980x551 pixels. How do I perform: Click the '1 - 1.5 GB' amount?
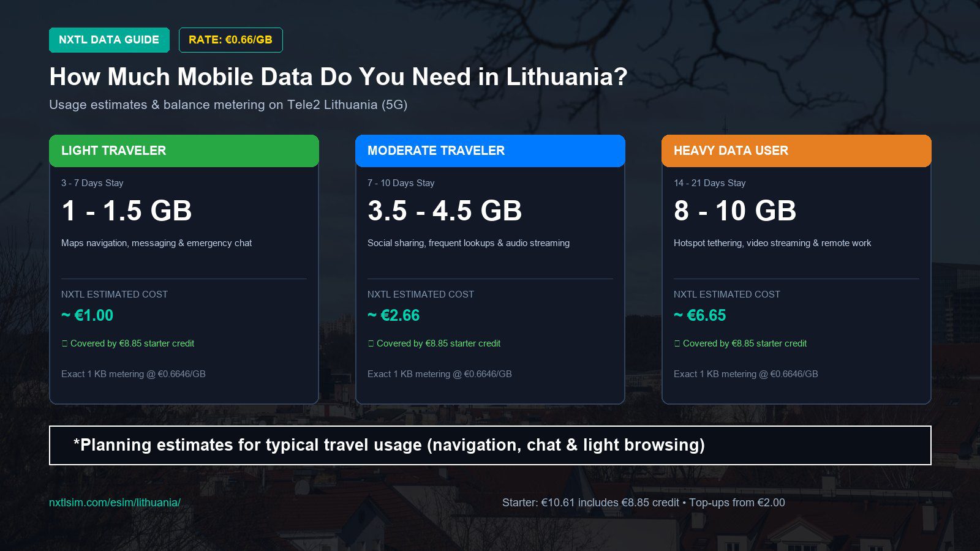pyautogui.click(x=127, y=211)
